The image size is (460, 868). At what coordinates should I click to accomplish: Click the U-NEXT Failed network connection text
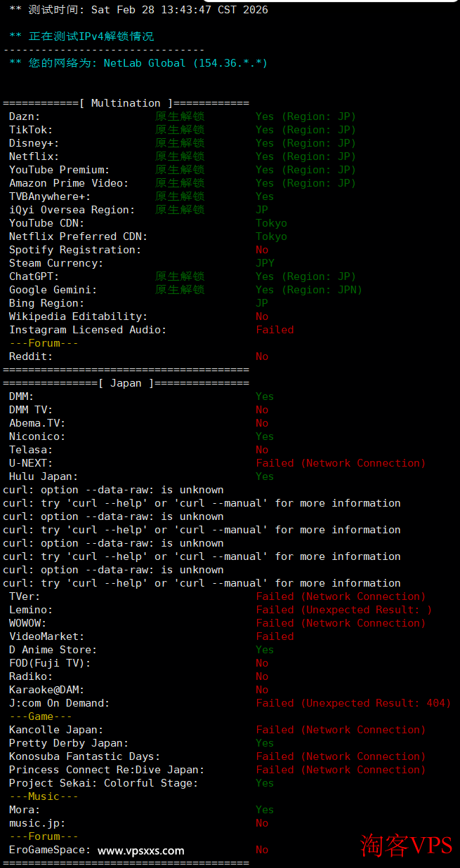[x=341, y=463]
